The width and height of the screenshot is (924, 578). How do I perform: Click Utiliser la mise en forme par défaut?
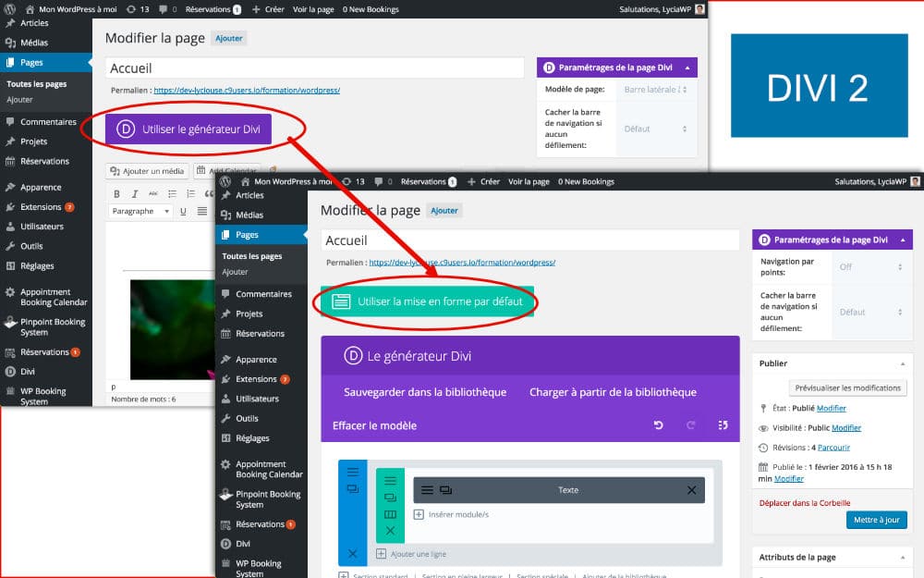point(427,301)
